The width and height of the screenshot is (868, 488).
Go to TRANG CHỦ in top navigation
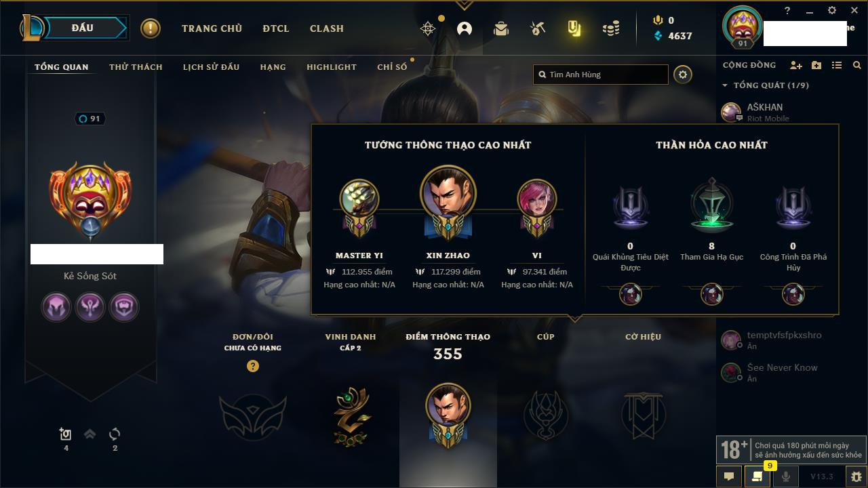212,28
